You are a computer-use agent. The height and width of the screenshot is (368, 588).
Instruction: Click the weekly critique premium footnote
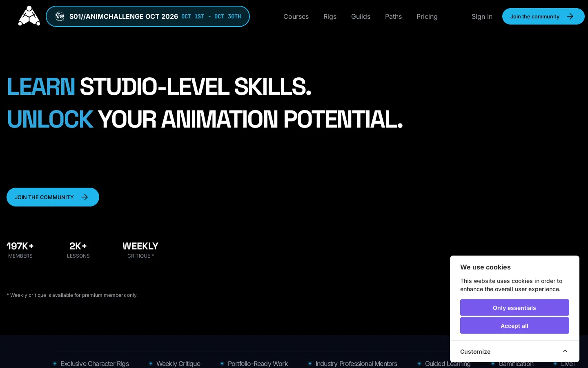72,295
